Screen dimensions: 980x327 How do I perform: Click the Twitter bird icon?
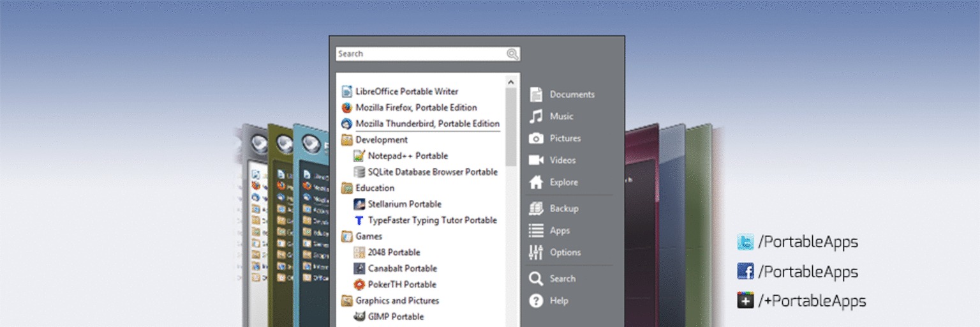745,242
